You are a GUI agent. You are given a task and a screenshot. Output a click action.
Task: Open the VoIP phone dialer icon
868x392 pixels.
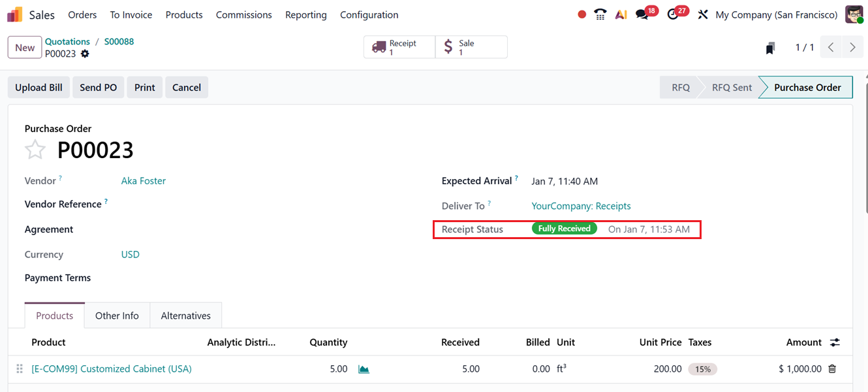[x=600, y=14]
